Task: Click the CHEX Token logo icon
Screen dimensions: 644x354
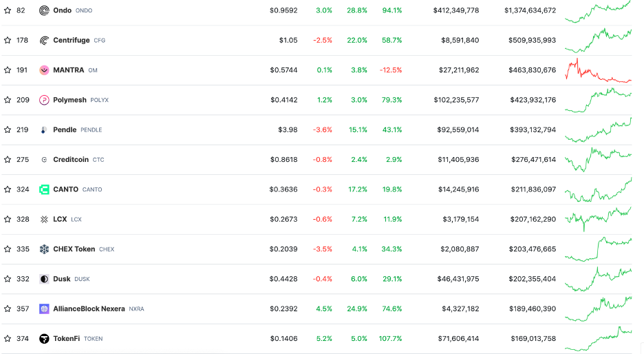Action: coord(44,249)
